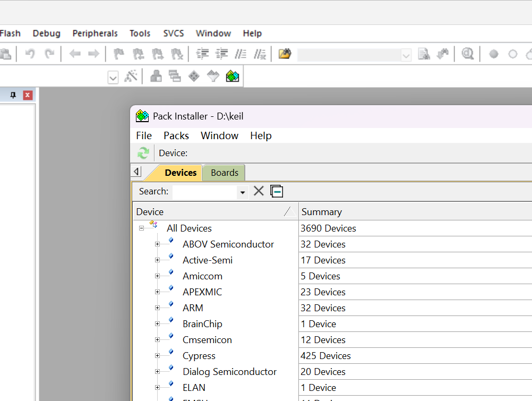
Task: Open the Manage Multi-Project Workspace icon
Action: tap(175, 76)
